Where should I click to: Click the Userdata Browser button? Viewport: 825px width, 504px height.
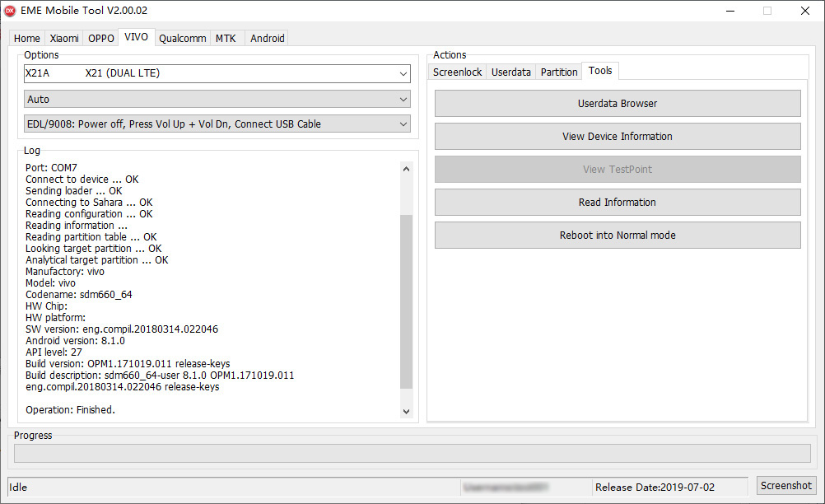pos(618,104)
